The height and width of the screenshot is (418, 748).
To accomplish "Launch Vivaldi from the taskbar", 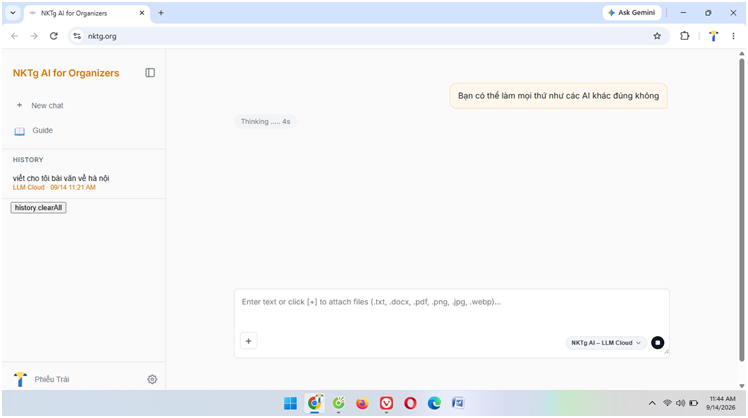I will point(386,404).
